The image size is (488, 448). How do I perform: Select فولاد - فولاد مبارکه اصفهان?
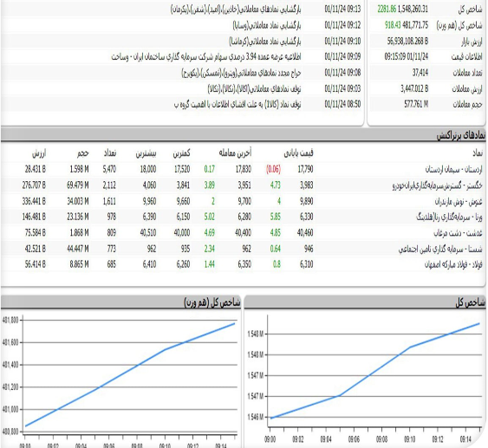453,265
